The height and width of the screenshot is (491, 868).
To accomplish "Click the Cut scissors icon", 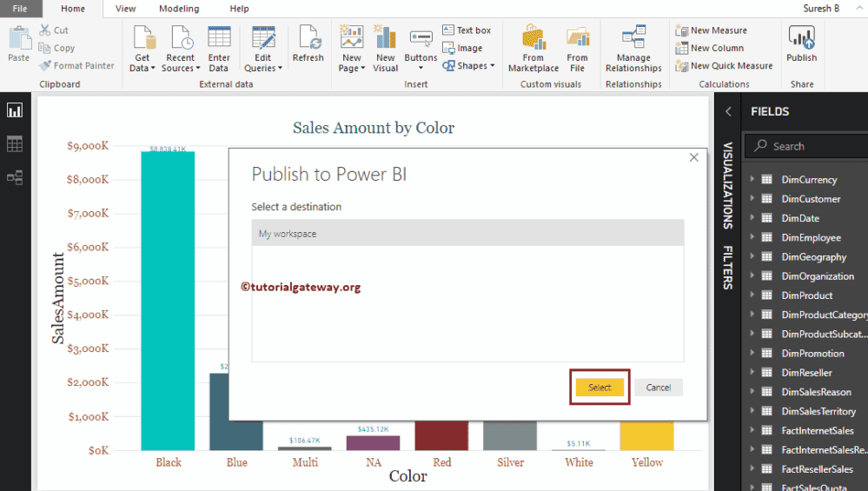I will point(44,30).
